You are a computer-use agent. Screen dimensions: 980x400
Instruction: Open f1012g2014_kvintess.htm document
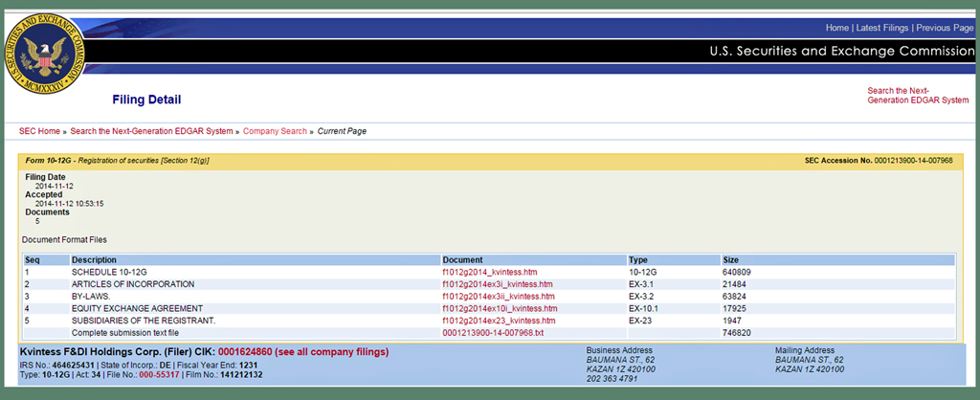(490, 272)
